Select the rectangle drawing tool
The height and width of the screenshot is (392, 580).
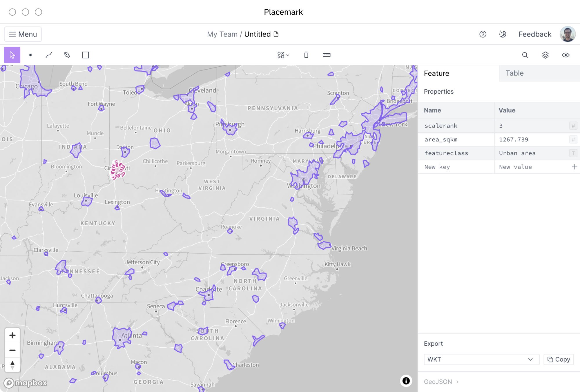click(x=85, y=55)
